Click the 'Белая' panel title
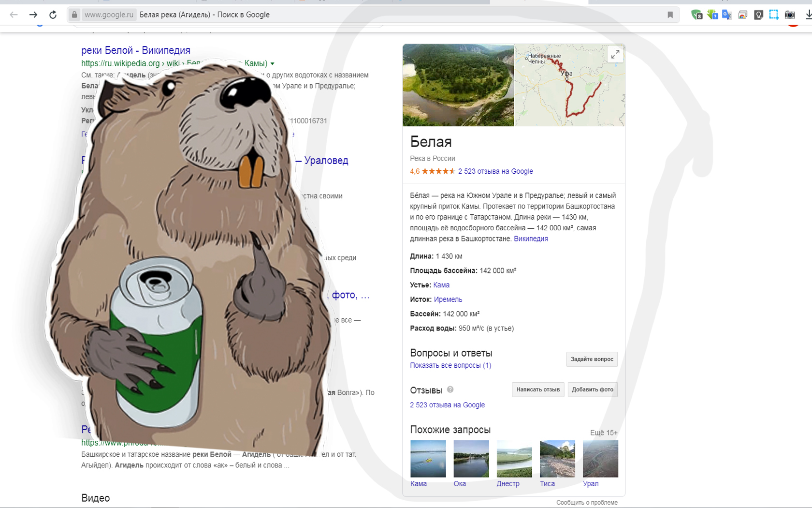 431,142
